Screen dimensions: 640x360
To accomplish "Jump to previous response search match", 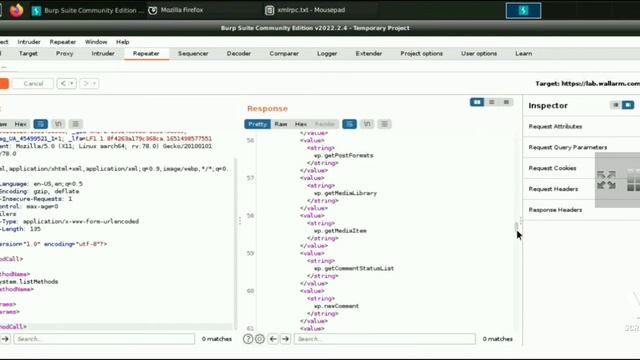I will click(x=273, y=339).
